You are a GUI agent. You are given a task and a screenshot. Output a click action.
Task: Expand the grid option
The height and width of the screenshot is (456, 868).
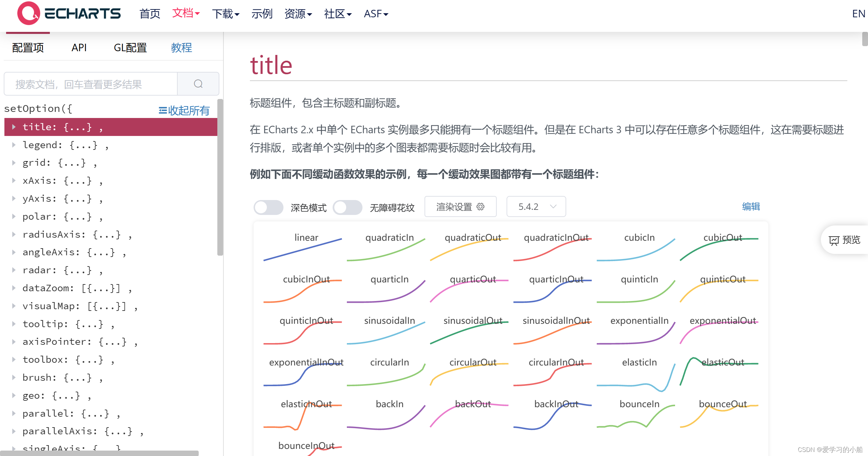[14, 163]
